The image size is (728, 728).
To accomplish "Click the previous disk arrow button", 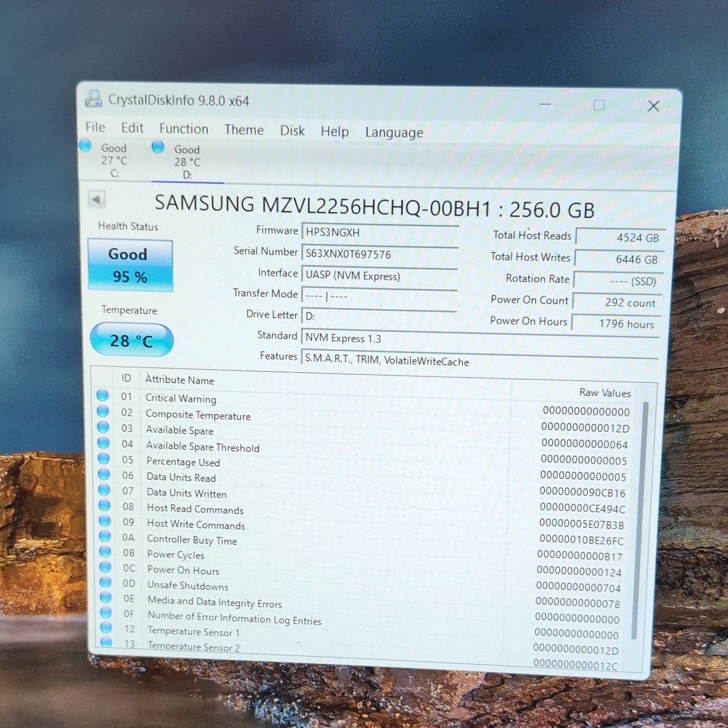I will tap(97, 199).
